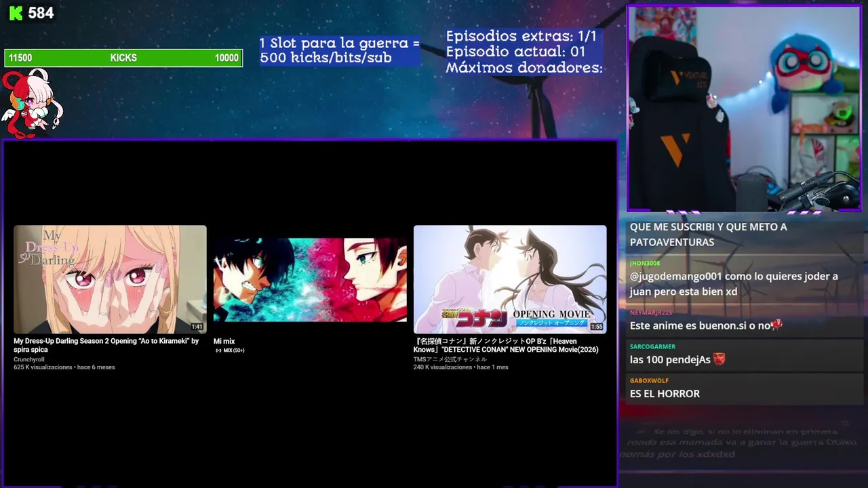
Task: Click the green KICKS goal progress bar
Action: click(123, 58)
